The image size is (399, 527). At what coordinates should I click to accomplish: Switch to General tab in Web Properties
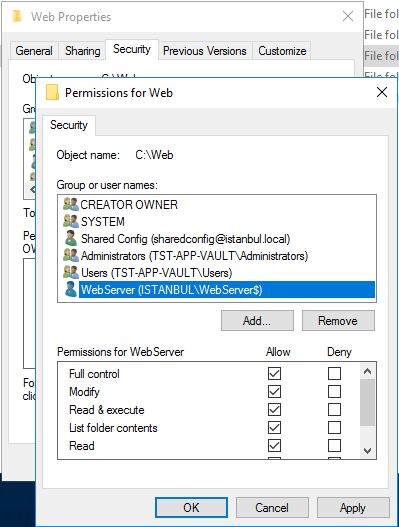pos(34,51)
